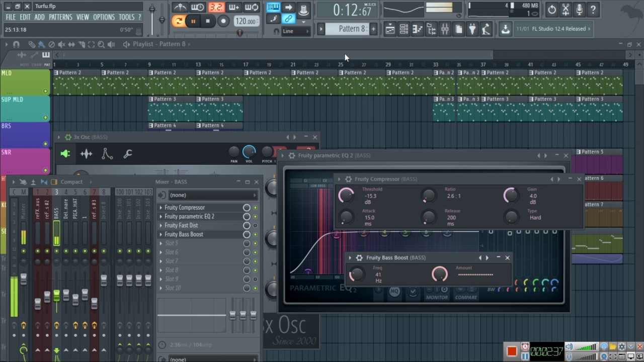Image resolution: width=644 pixels, height=362 pixels.
Task: Open the EDIT menu
Action: 25,17
